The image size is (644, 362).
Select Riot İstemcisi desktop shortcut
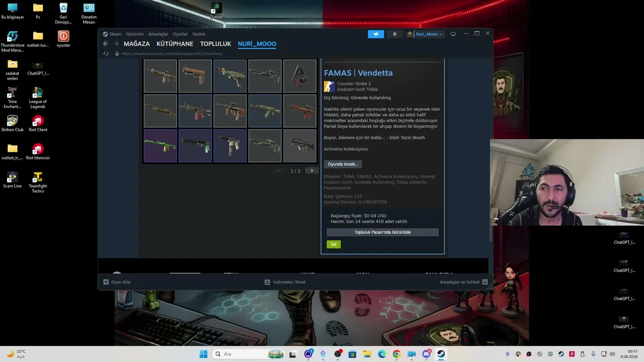38,152
